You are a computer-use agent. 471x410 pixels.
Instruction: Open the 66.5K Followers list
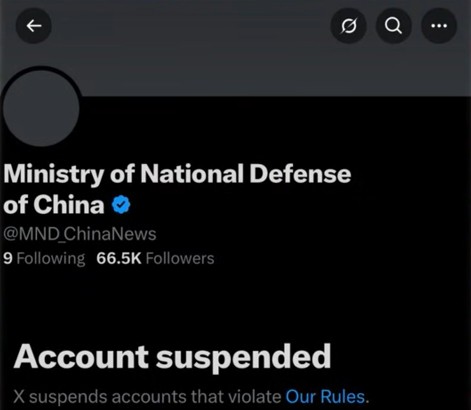point(155,258)
